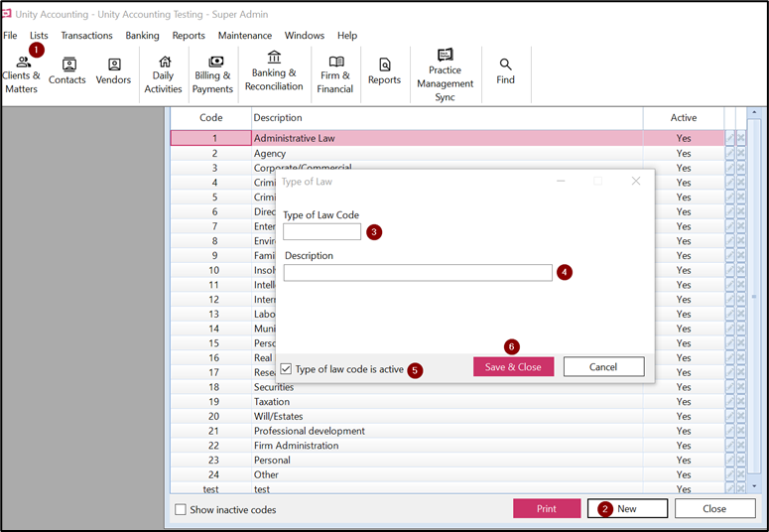Launch Practice Management Sync

pyautogui.click(x=445, y=75)
